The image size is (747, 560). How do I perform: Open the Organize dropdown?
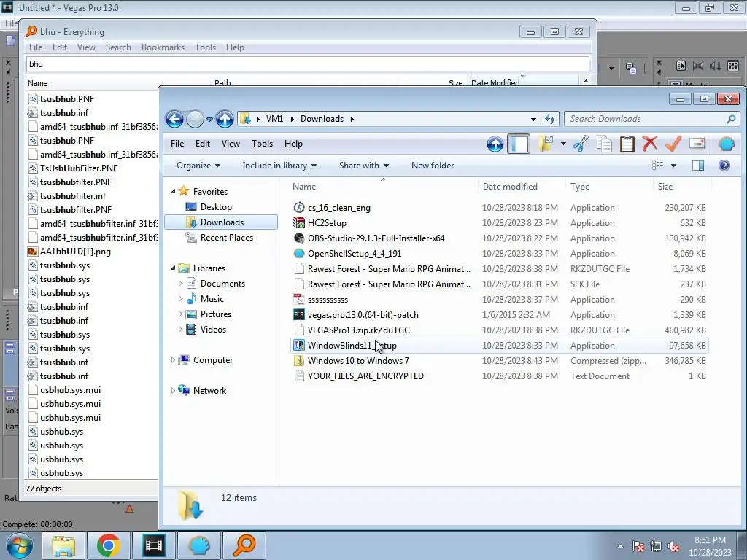click(198, 166)
